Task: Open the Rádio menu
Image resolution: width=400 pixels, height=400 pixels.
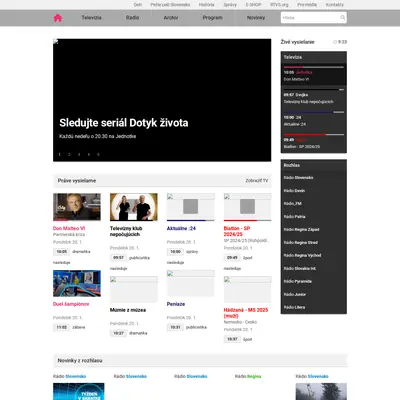Action: coord(132,18)
